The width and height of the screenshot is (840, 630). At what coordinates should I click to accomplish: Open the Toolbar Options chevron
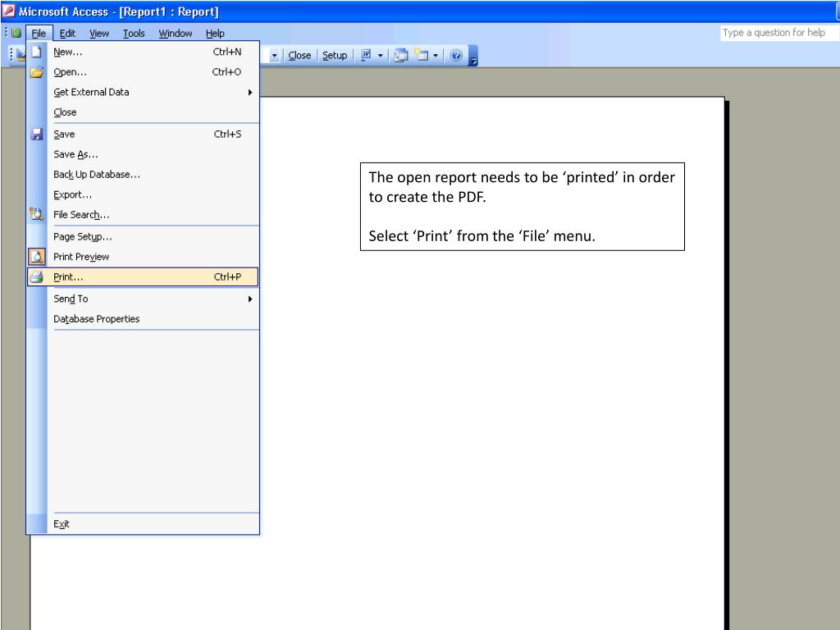click(x=473, y=57)
